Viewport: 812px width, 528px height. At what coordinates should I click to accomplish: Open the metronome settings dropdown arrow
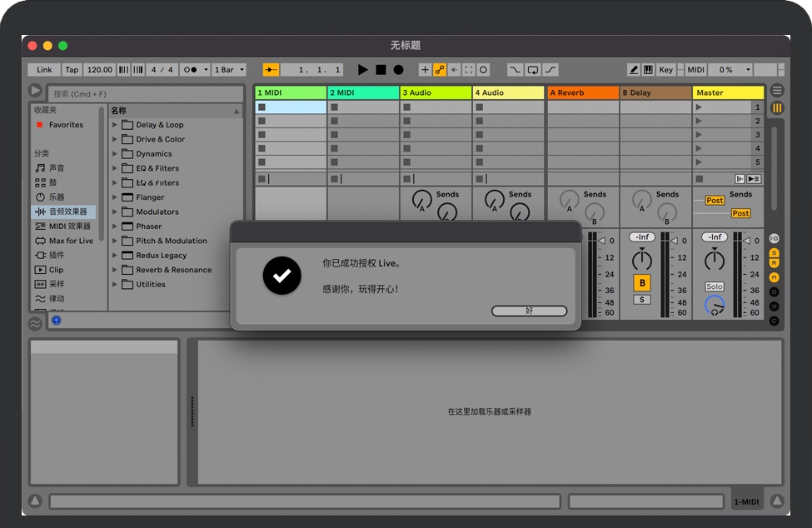206,69
